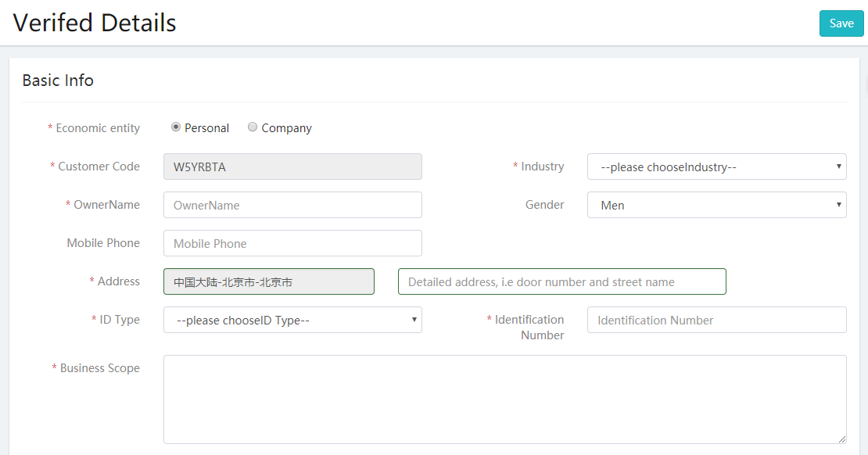868x455 pixels.
Task: Click inside the Business Scope text area
Action: 504,399
